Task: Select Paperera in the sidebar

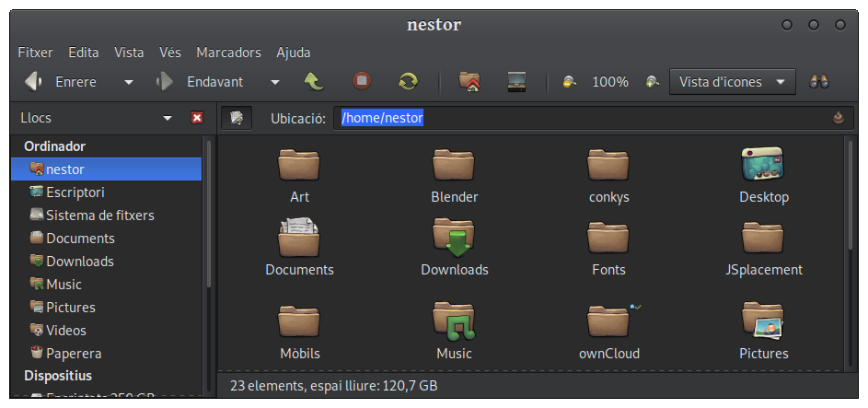Action: pyautogui.click(x=74, y=353)
